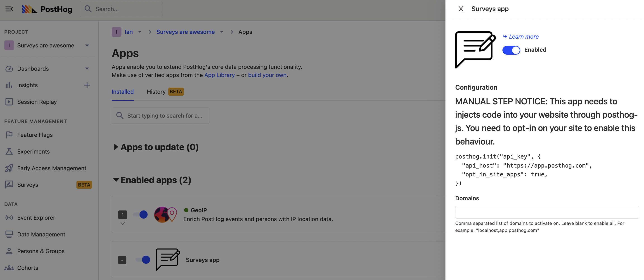Open the Learn more link
This screenshot has width=644, height=280.
(523, 37)
